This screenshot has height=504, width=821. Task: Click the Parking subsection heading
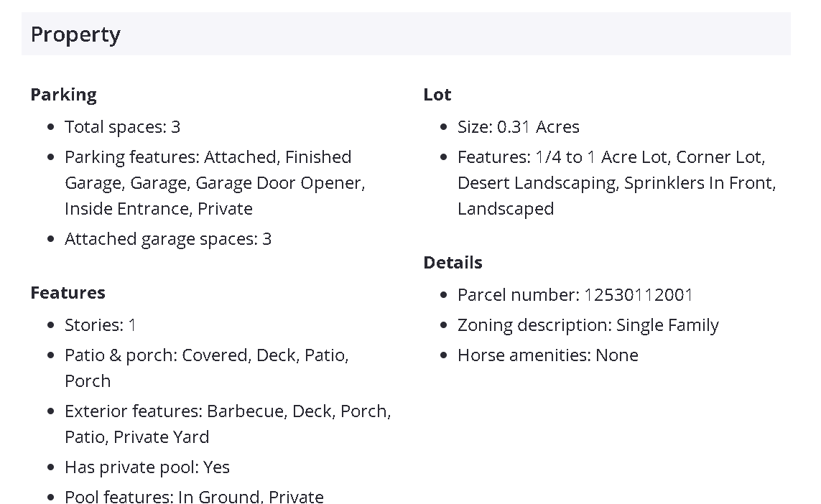click(x=63, y=95)
